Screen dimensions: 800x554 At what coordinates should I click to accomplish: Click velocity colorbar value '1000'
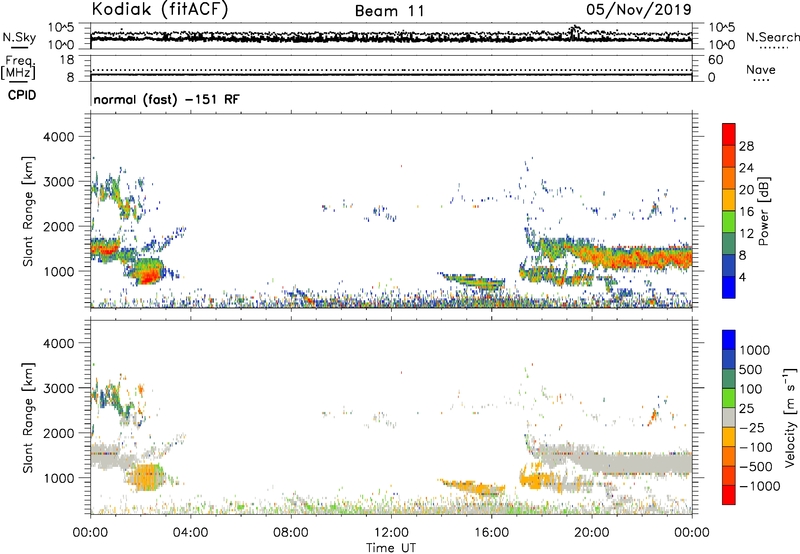click(755, 350)
